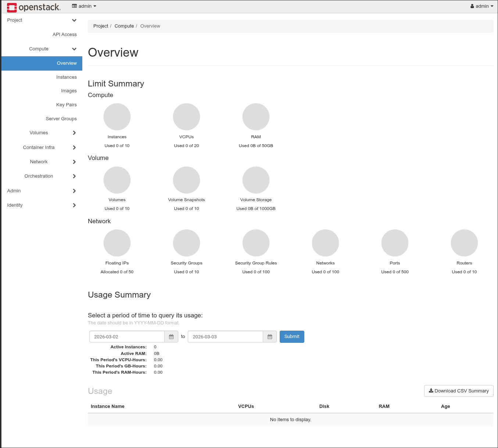Open Key Pairs page
Viewport: 498px width, 448px height.
(67, 105)
